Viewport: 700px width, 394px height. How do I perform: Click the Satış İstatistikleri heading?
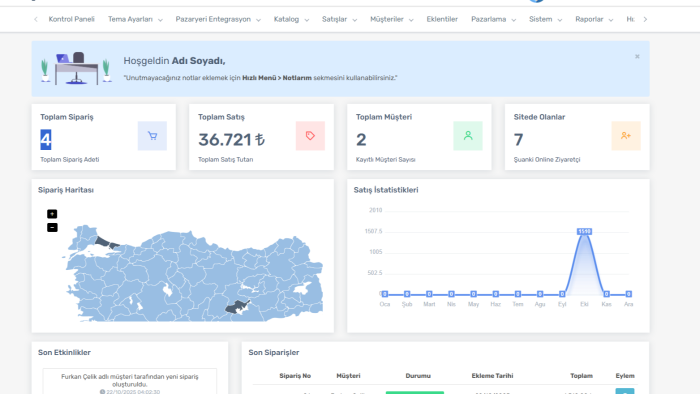386,190
